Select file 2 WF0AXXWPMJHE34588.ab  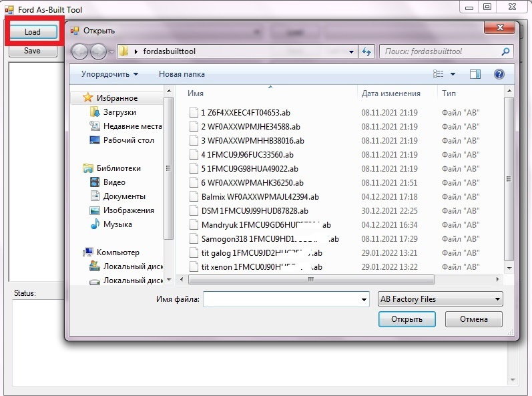pyautogui.click(x=250, y=127)
